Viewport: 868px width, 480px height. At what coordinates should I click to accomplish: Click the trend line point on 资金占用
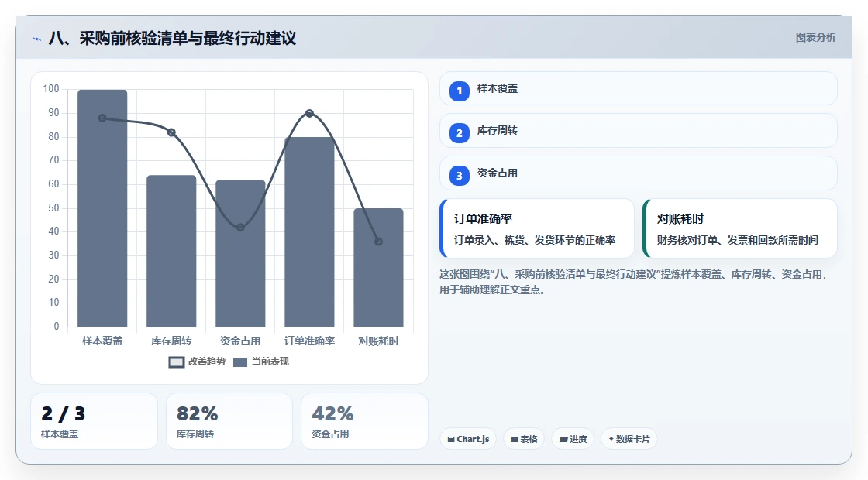(x=240, y=228)
